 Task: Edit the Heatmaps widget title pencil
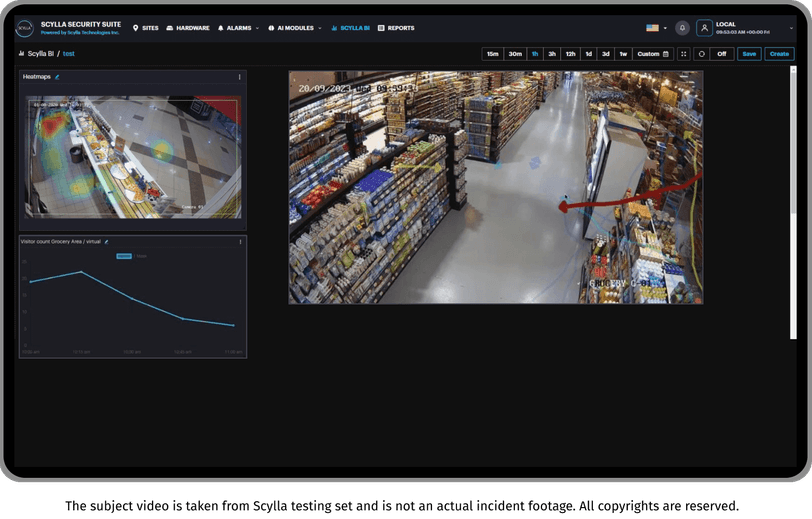coord(57,77)
